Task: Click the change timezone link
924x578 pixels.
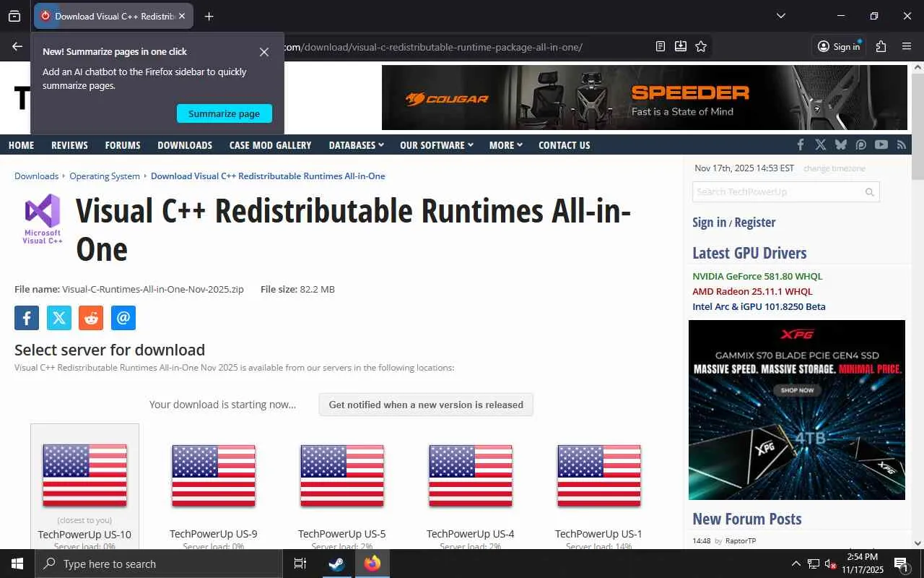Action: 834,168
